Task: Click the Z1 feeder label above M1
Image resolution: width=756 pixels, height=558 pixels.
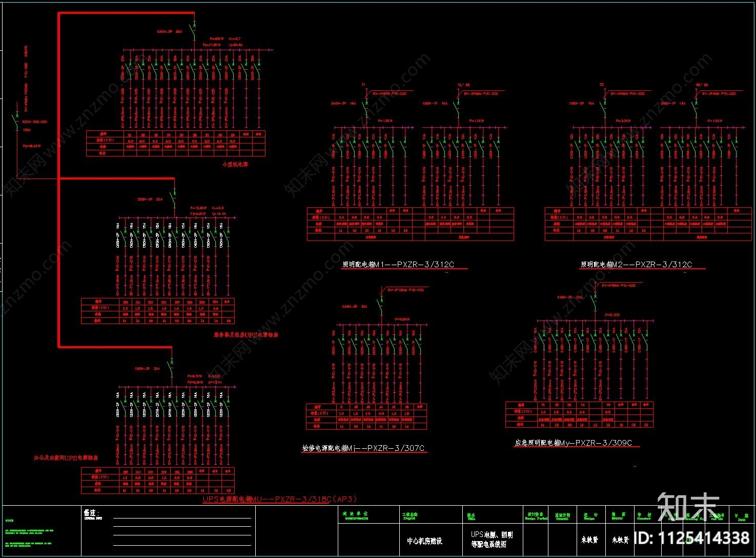Action: pyautogui.click(x=363, y=85)
